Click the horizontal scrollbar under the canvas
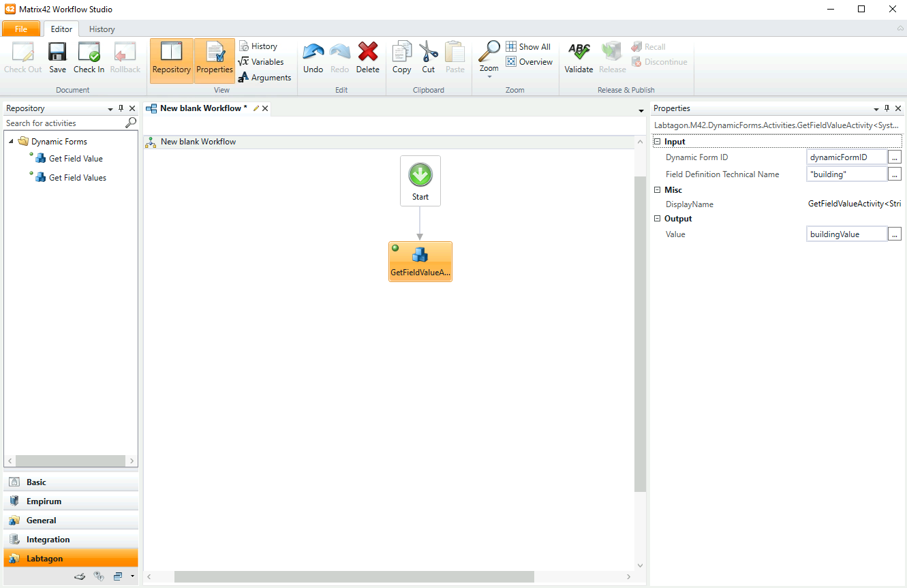 [354, 576]
